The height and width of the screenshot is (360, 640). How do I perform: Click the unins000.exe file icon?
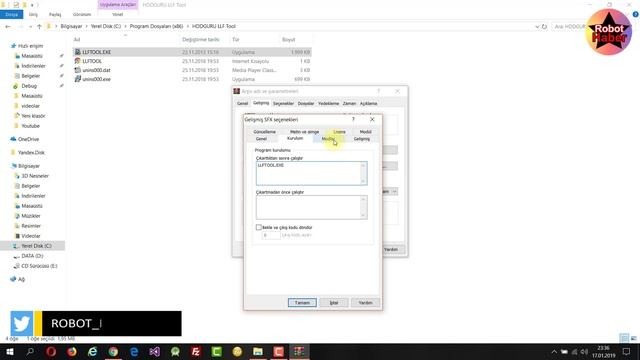[78, 79]
